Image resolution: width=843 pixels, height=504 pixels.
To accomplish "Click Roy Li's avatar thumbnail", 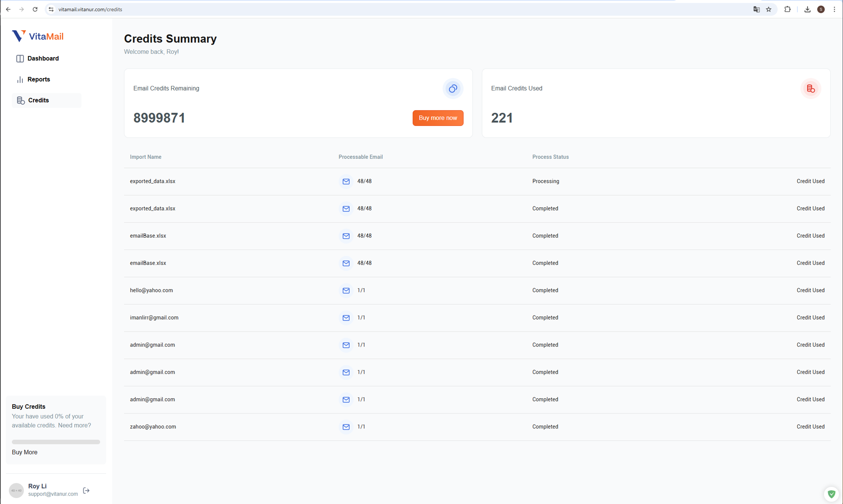I will point(16,490).
